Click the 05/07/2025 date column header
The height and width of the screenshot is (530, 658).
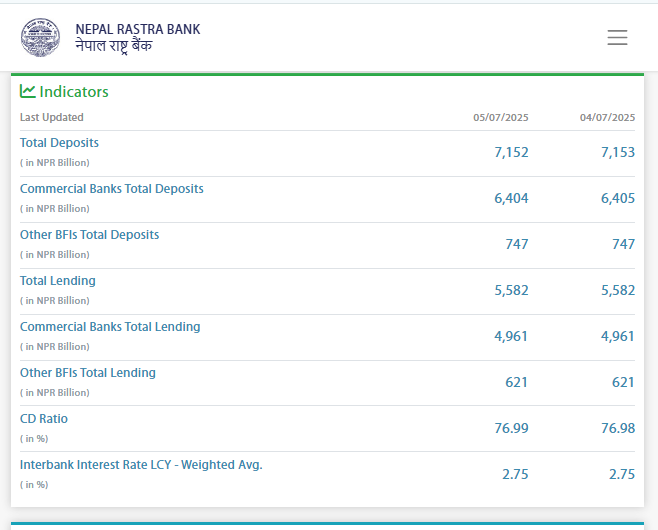[x=500, y=118]
